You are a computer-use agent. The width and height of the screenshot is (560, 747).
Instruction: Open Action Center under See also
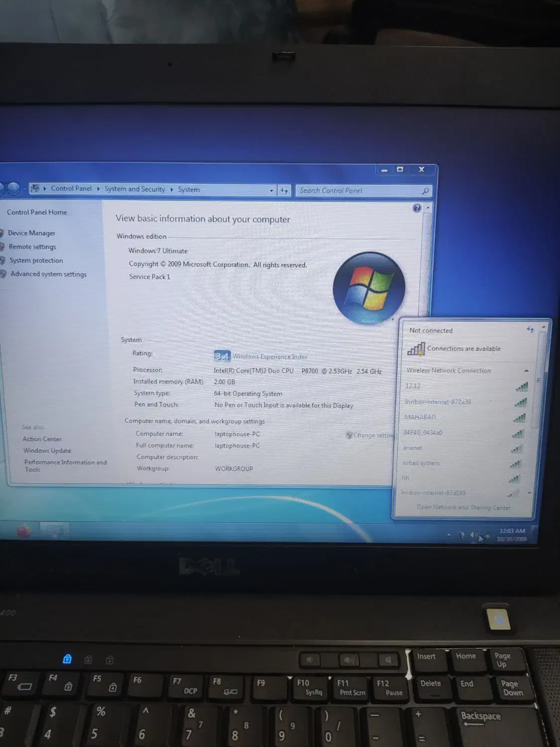pyautogui.click(x=42, y=439)
